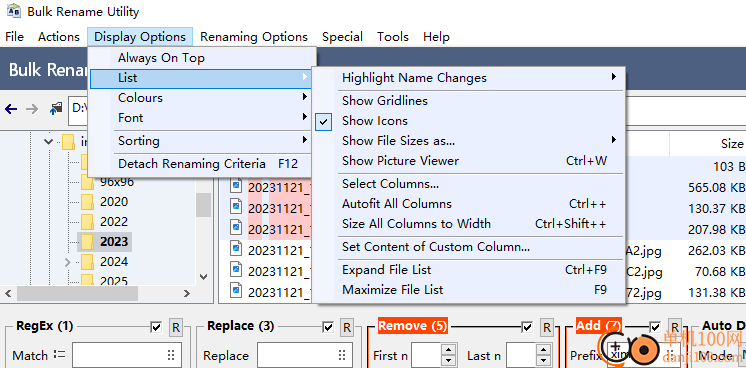Click the grip icon in Replace field
The width and height of the screenshot is (746, 368).
[342, 355]
